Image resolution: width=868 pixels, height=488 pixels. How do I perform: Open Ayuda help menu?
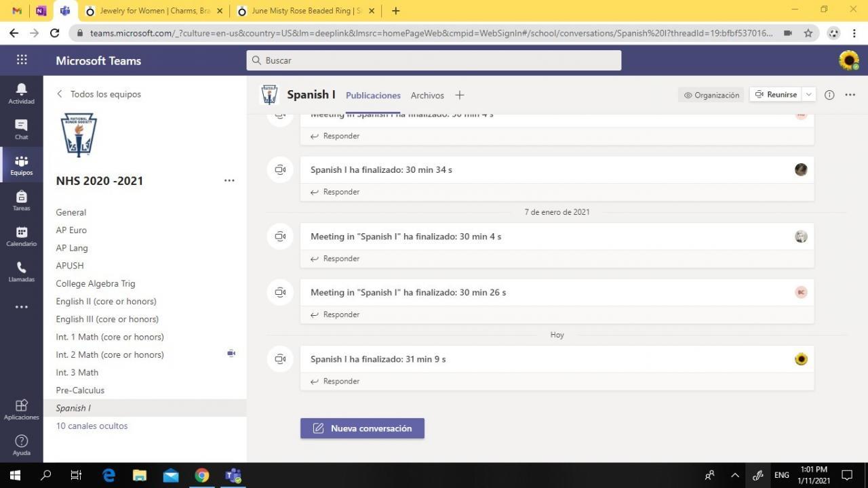coord(22,445)
